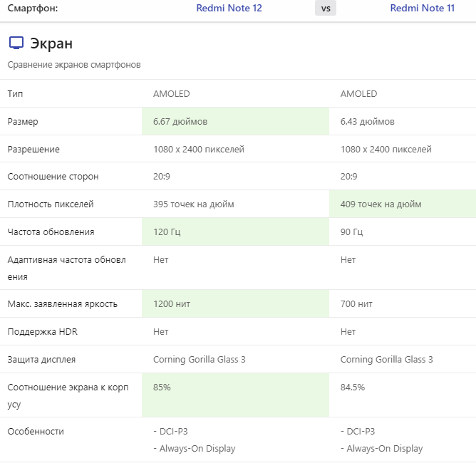
Task: Open the Redmi Note 12 link
Action: [229, 9]
